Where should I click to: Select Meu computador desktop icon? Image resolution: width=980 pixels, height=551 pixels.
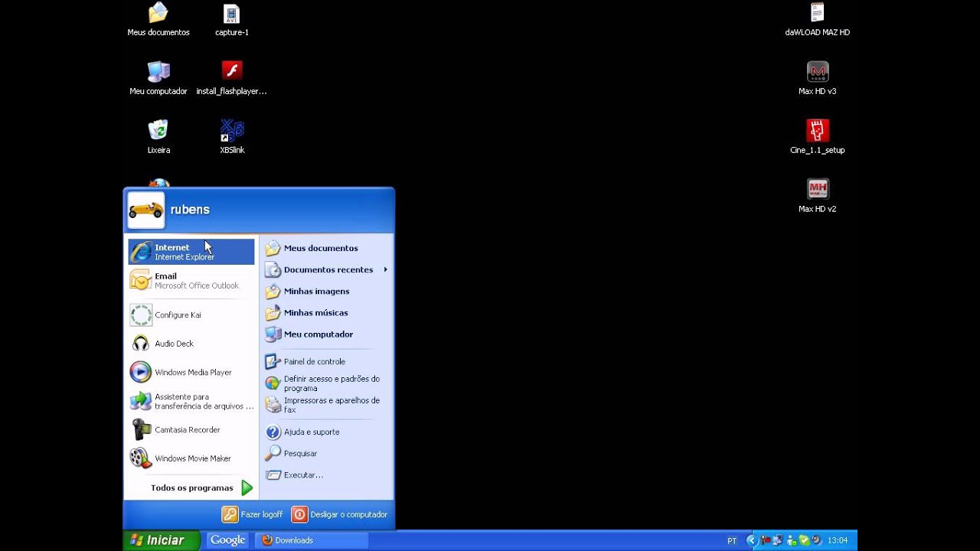[x=158, y=78]
